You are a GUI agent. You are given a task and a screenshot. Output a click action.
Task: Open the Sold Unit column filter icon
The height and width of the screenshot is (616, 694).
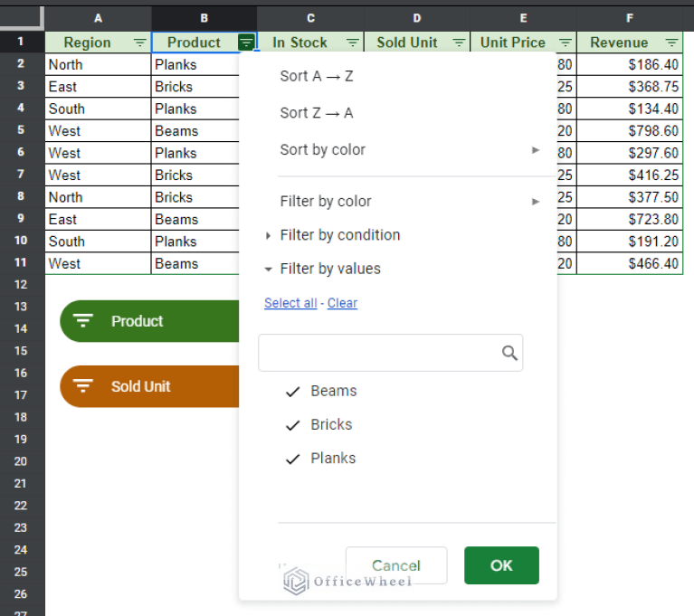[x=459, y=43]
